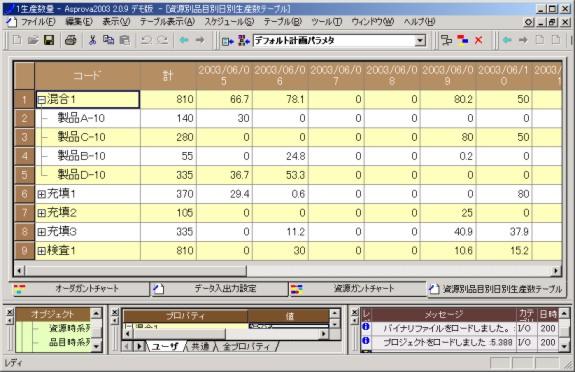The height and width of the screenshot is (372, 575).
Task: Select row header number 3
Action: tap(24, 137)
